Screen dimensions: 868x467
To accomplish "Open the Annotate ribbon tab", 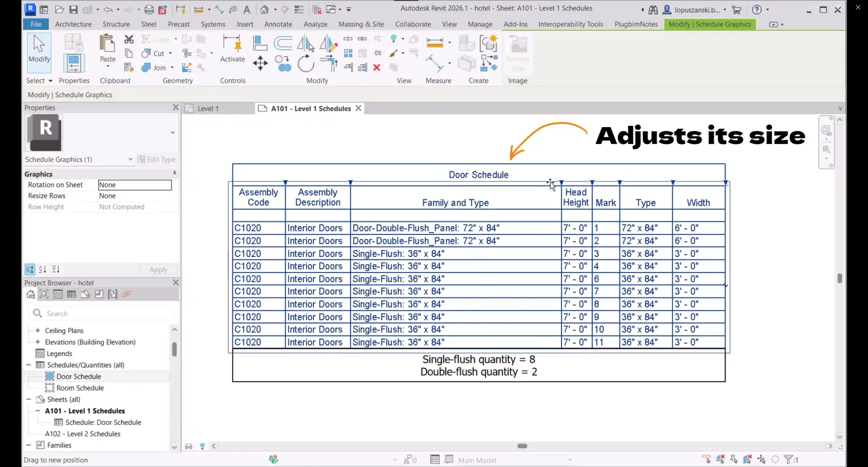I will coord(278,24).
